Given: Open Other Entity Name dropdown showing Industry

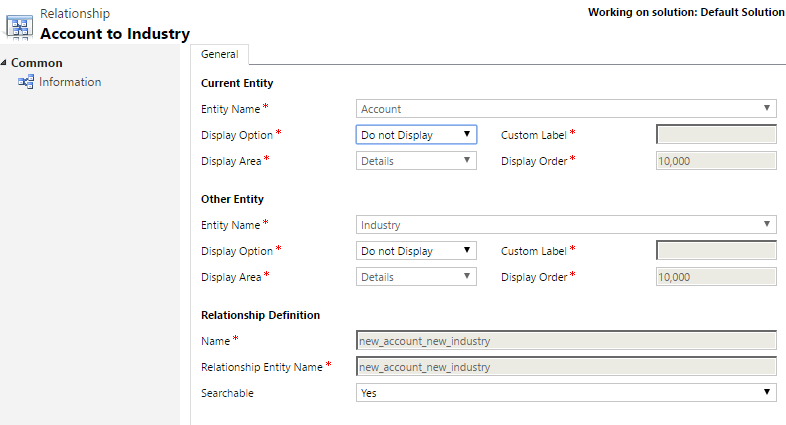Looking at the screenshot, I should (566, 226).
